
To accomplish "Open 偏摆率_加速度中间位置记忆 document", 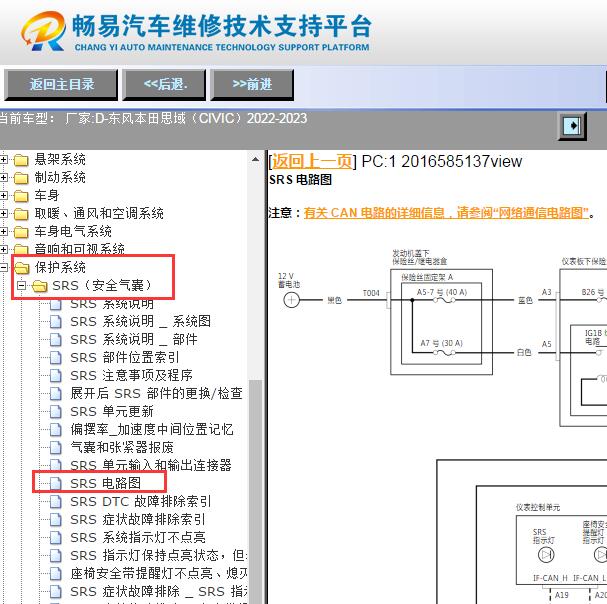I will click(152, 429).
